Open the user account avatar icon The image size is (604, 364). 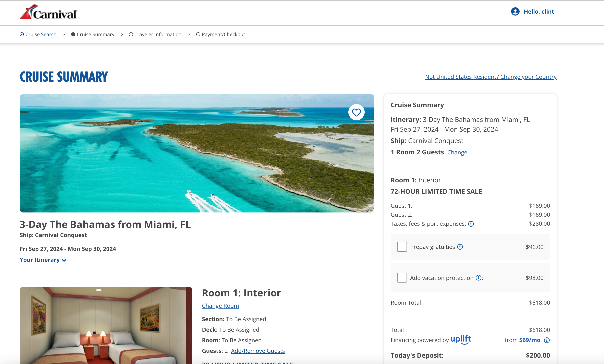(515, 12)
